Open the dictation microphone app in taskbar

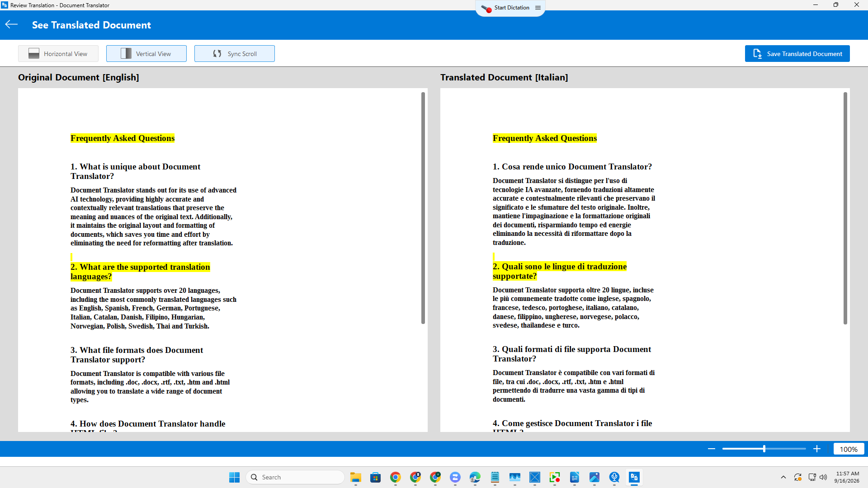point(614,477)
